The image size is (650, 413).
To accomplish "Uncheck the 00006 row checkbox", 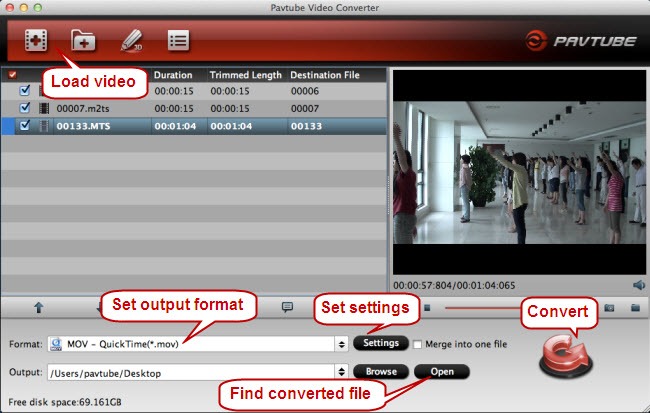I will (x=25, y=90).
